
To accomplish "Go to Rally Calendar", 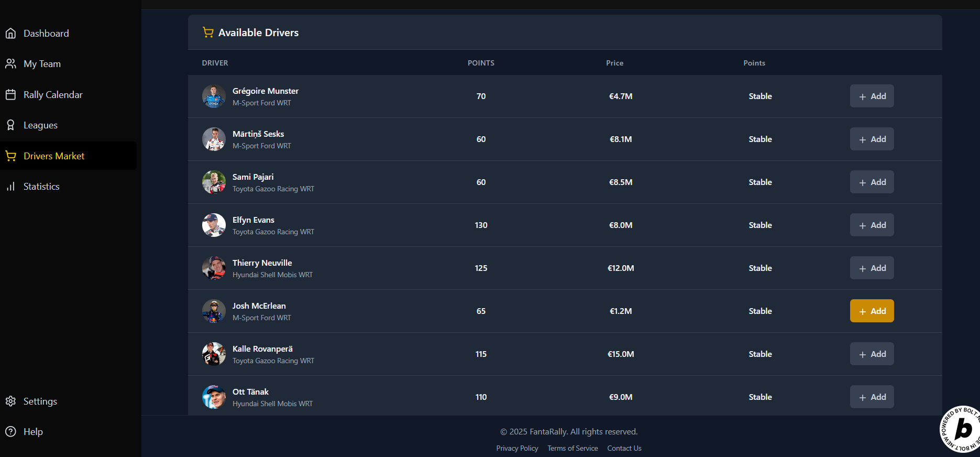I will 68,95.
